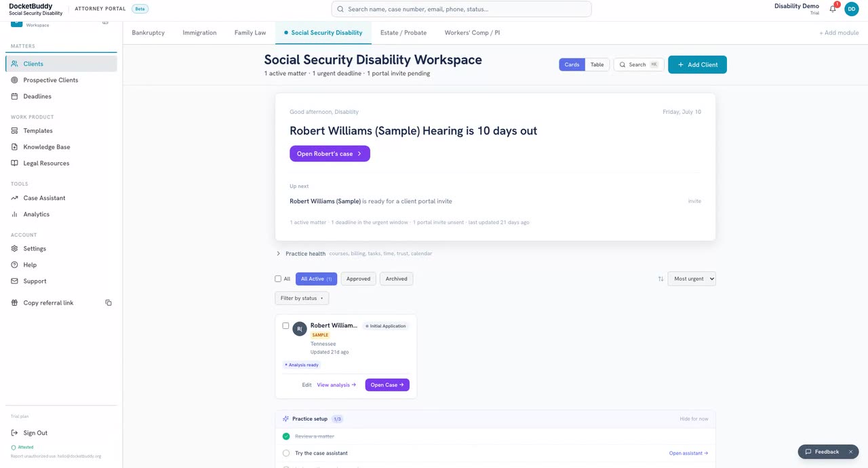Mark Try the case assistant step circle

286,453
